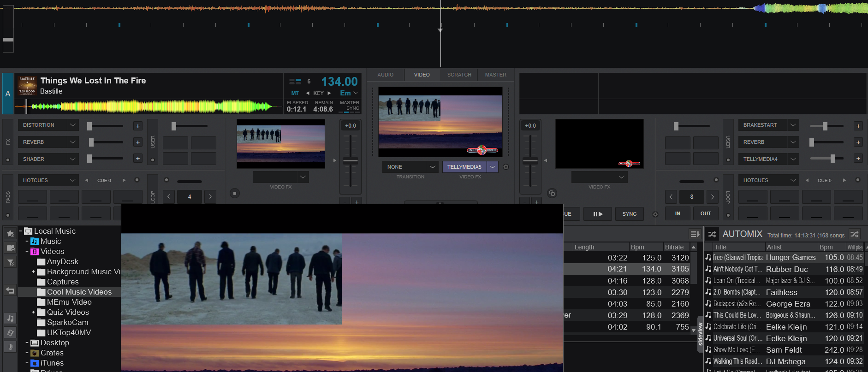The width and height of the screenshot is (868, 372).
Task: Show music files with the note icon
Action: [x=10, y=318]
